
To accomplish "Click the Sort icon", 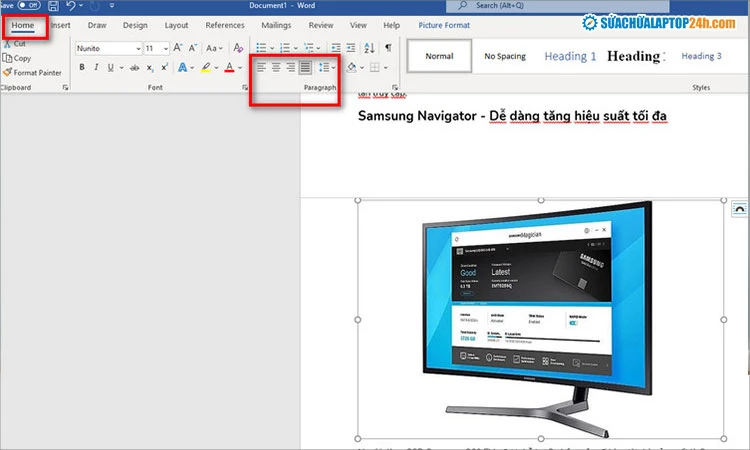I will pyautogui.click(x=369, y=48).
